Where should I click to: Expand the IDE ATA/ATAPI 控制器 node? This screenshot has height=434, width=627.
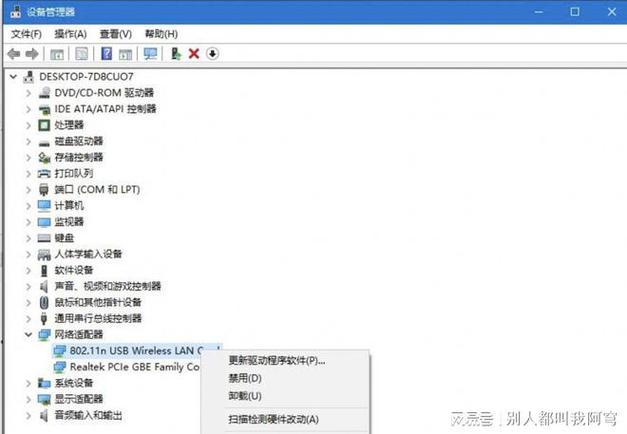coord(28,109)
